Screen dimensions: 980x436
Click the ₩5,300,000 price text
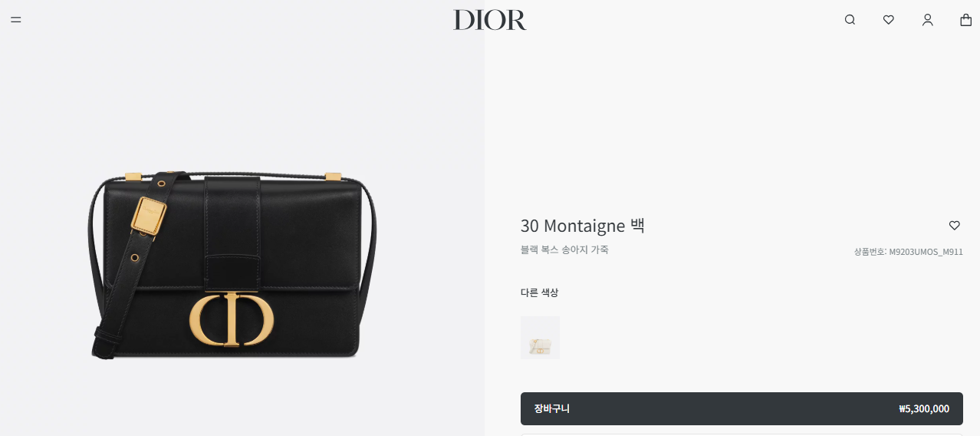[924, 409]
